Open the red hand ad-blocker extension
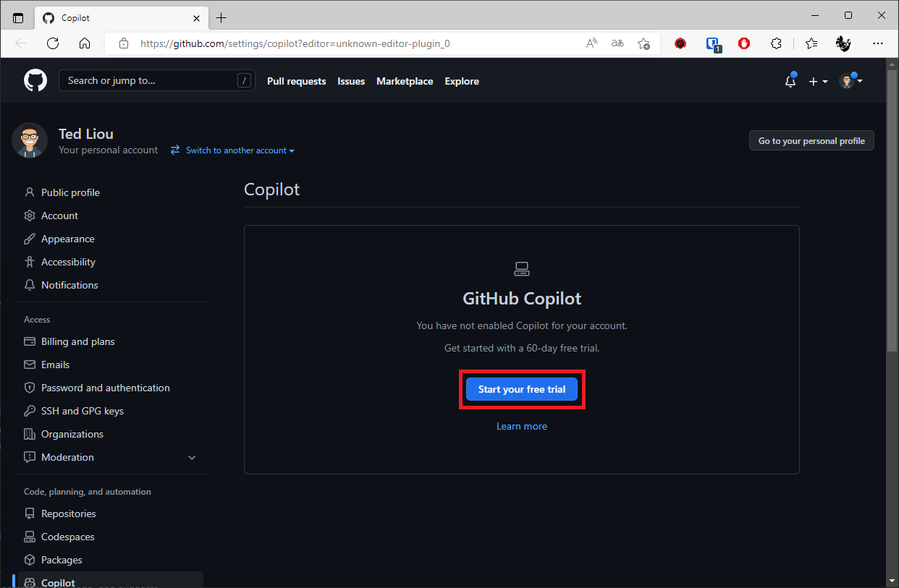The width and height of the screenshot is (899, 588). (x=744, y=43)
